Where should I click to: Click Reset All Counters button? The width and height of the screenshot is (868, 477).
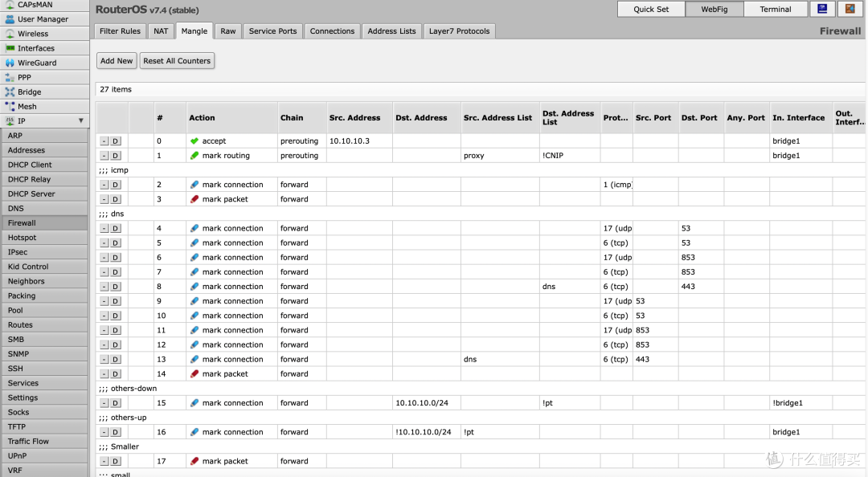pyautogui.click(x=177, y=61)
